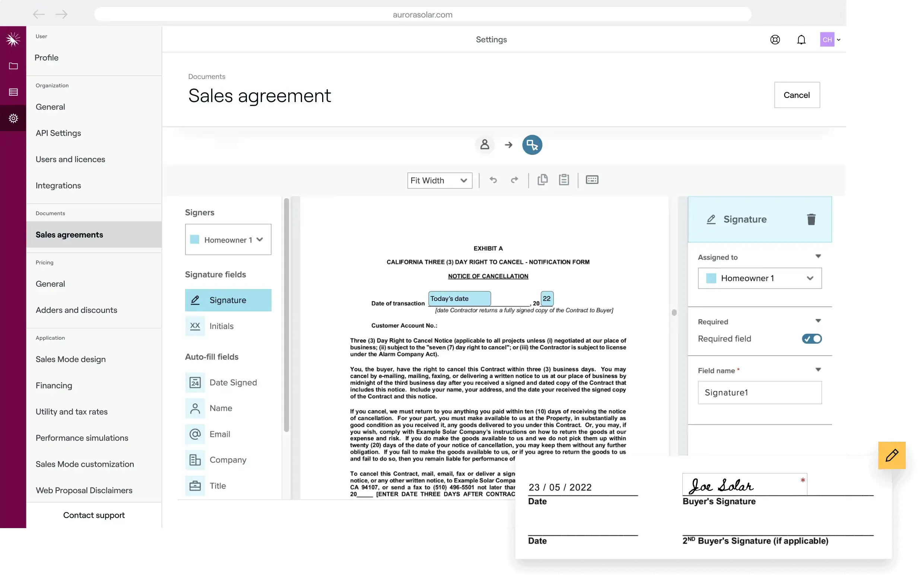924x581 pixels.
Task: Click the undo arrow in the toolbar
Action: 493,180
